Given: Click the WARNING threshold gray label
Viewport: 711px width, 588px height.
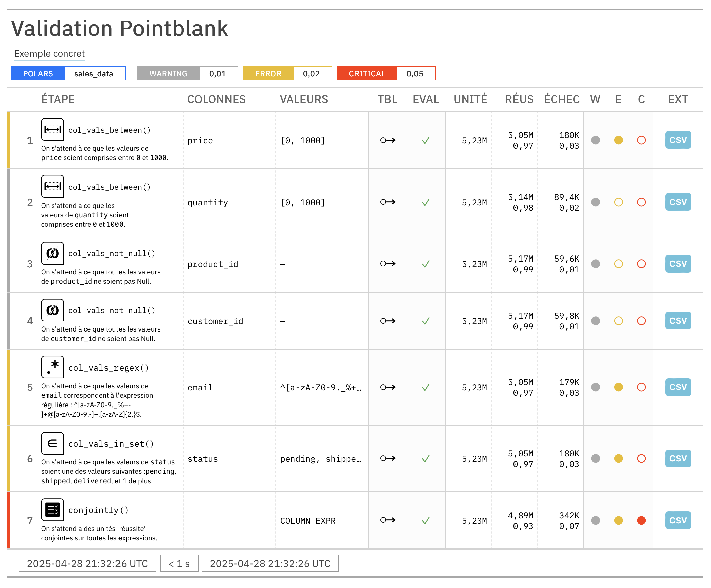Looking at the screenshot, I should coord(168,74).
